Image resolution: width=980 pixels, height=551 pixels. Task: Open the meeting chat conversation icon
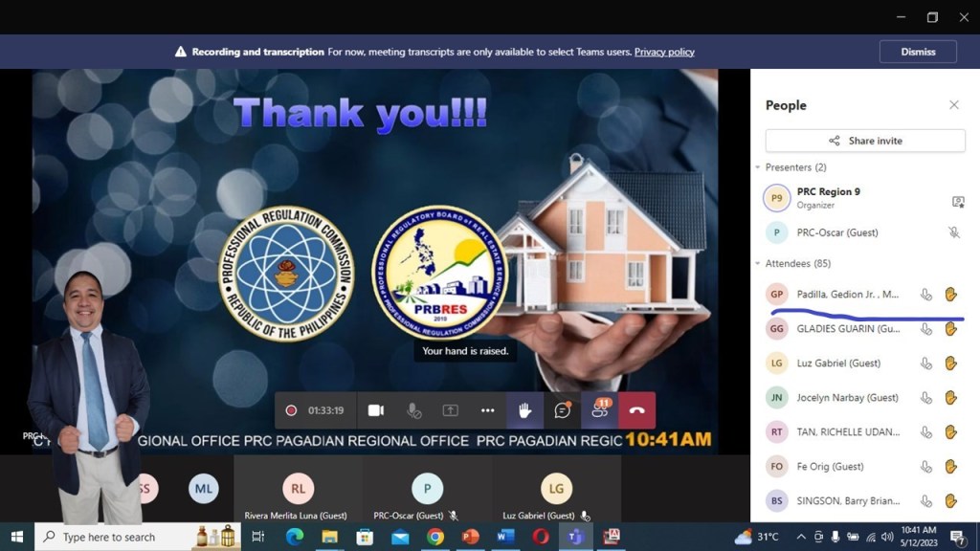[563, 410]
